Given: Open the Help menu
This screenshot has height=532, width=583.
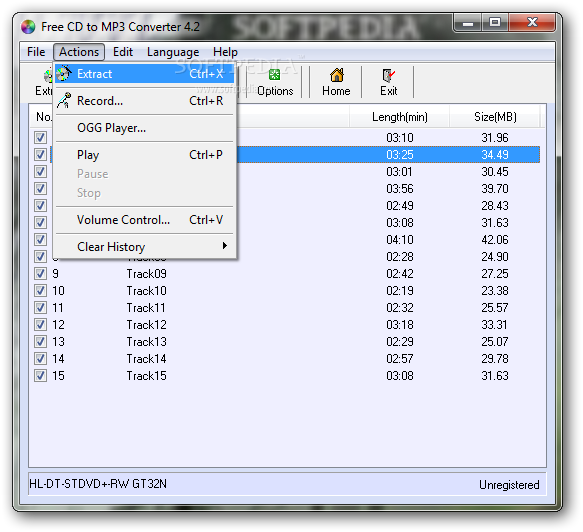Looking at the screenshot, I should point(225,52).
